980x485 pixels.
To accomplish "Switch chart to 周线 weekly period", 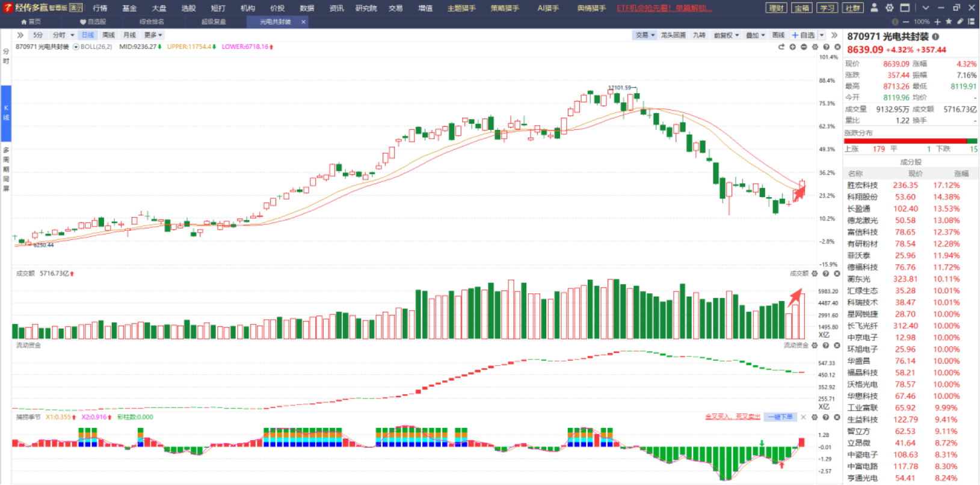I will [108, 35].
